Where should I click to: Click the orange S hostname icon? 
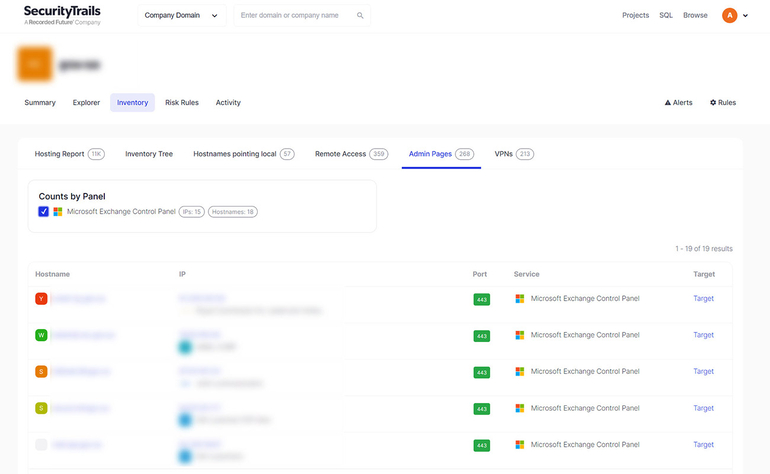(x=41, y=371)
